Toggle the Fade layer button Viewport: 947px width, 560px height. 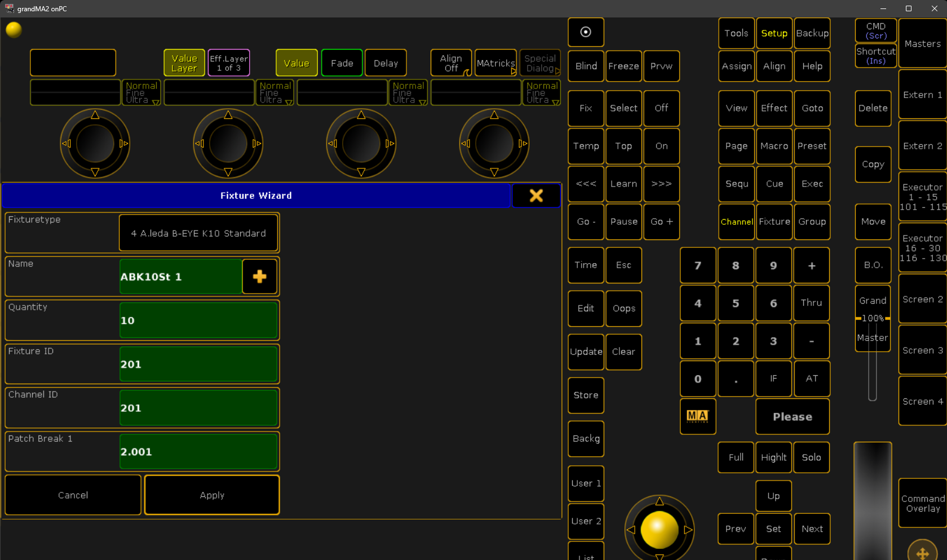click(342, 63)
